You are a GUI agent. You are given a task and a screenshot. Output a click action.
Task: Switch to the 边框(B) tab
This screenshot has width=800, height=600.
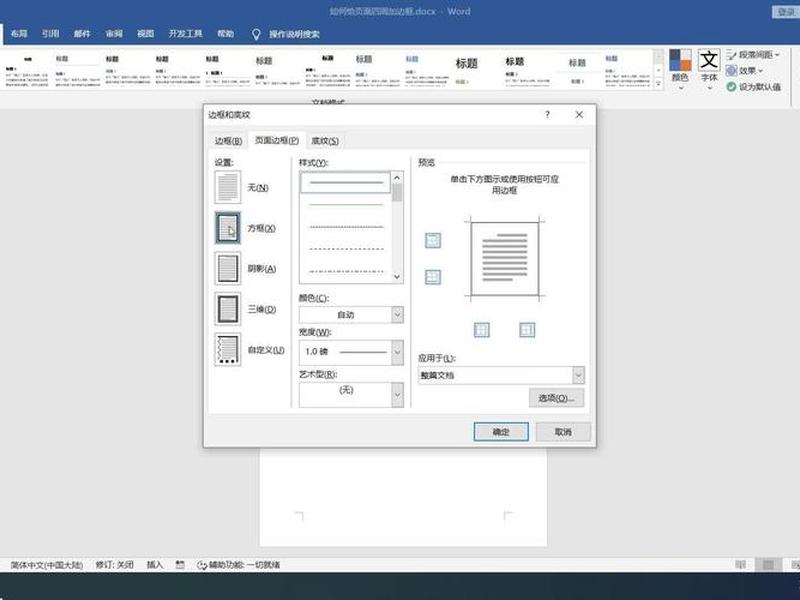click(x=228, y=141)
